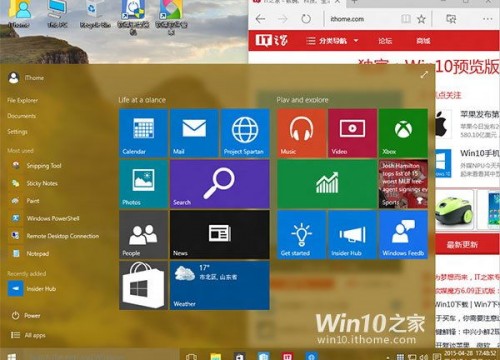Open the 论坛 link in site header
The image size is (500, 360).
tap(385, 41)
